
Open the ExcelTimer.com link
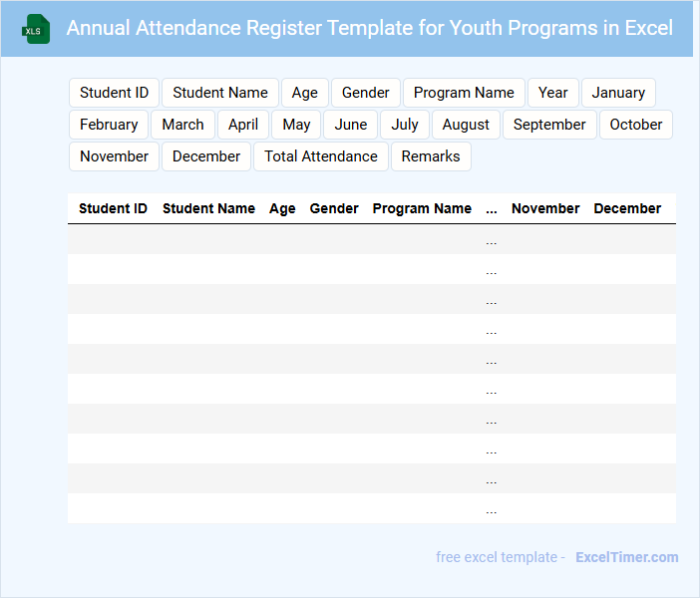tap(627, 557)
